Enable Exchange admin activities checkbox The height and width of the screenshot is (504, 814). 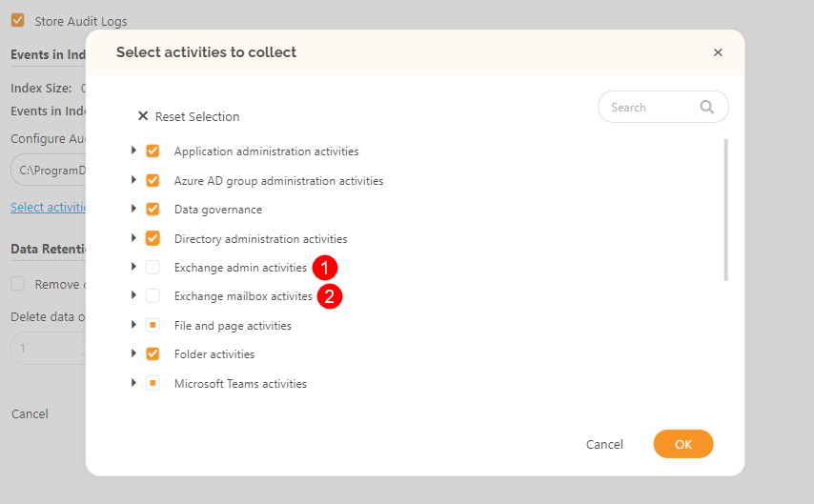[153, 268]
